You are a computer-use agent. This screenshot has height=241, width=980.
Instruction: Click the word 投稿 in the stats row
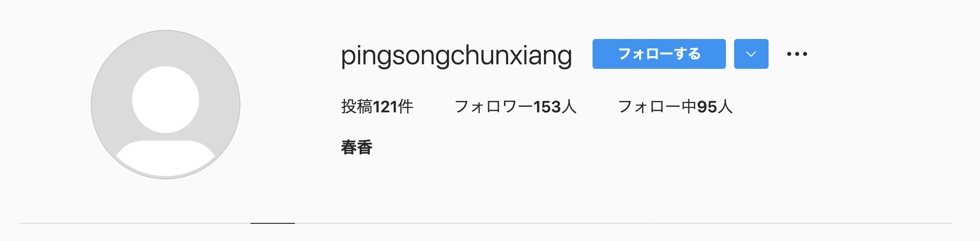[357, 107]
